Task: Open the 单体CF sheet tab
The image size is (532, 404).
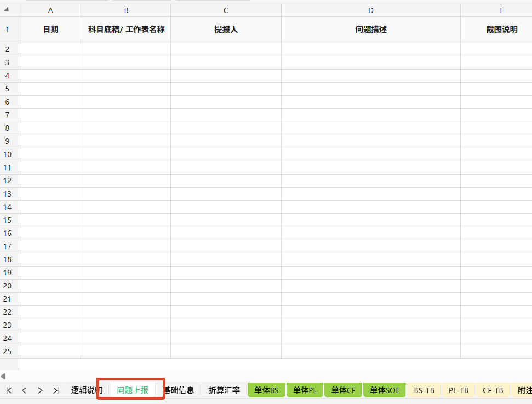Action: pos(343,390)
